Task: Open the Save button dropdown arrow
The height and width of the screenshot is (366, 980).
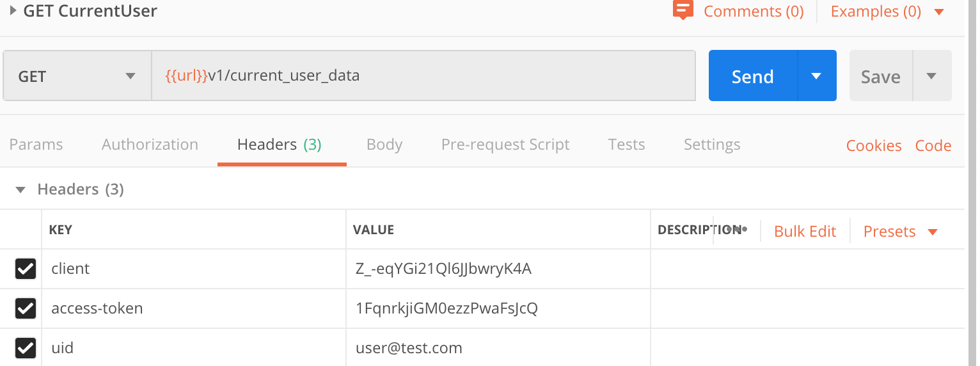Action: point(931,76)
